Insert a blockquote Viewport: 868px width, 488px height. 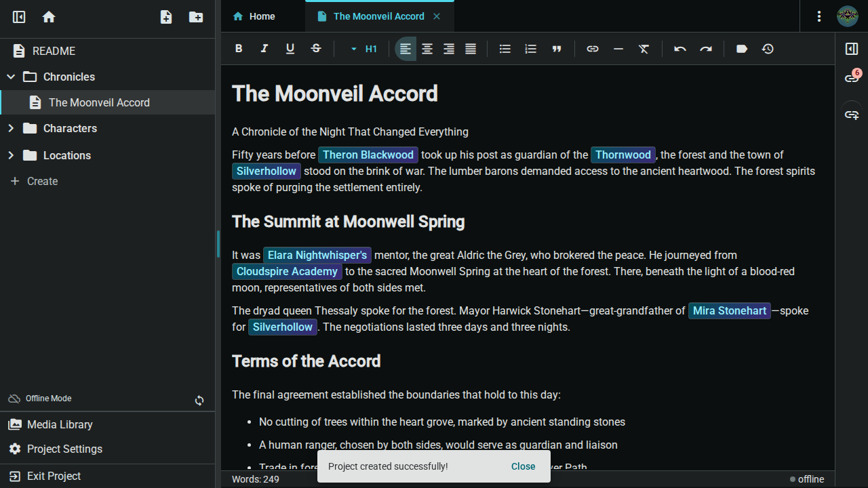click(x=557, y=48)
